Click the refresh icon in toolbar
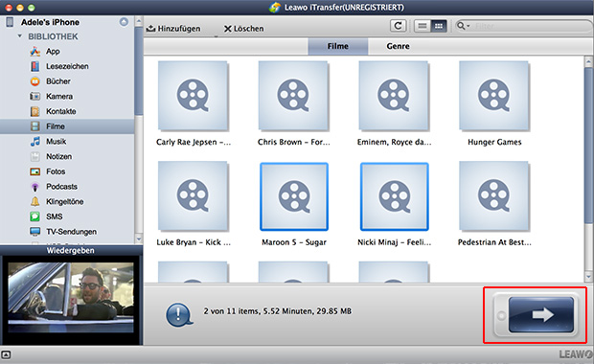Image resolution: width=594 pixels, height=364 pixels. tap(398, 26)
